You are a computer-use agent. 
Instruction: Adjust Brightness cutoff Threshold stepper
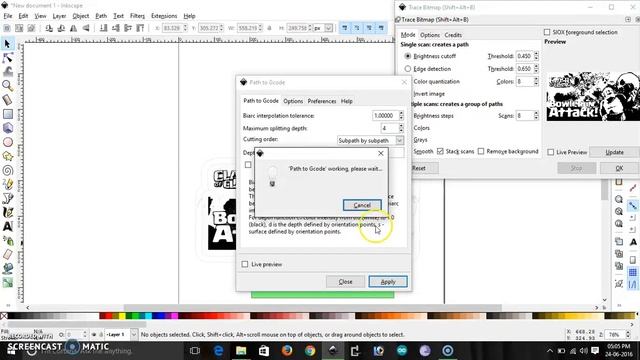[x=536, y=56]
